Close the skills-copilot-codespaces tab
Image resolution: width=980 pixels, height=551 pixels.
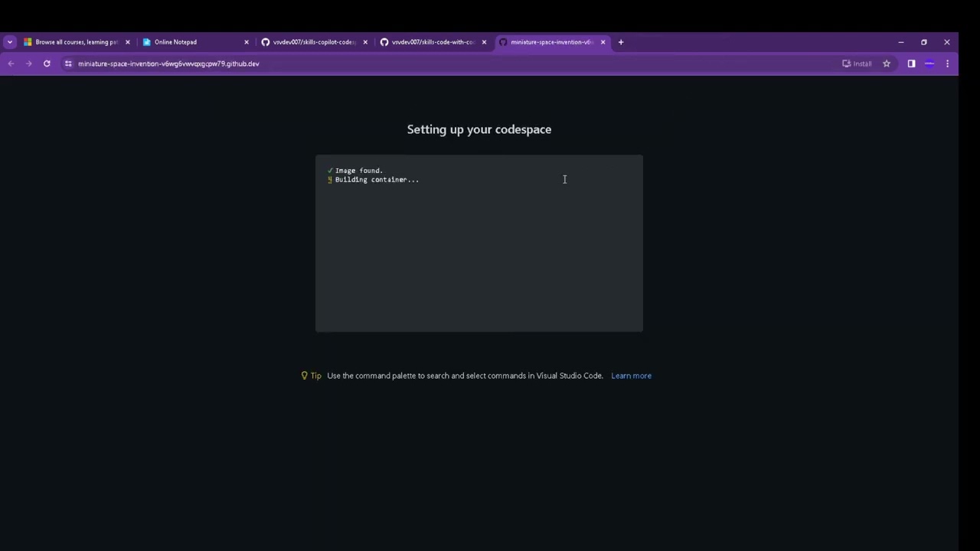coord(365,42)
